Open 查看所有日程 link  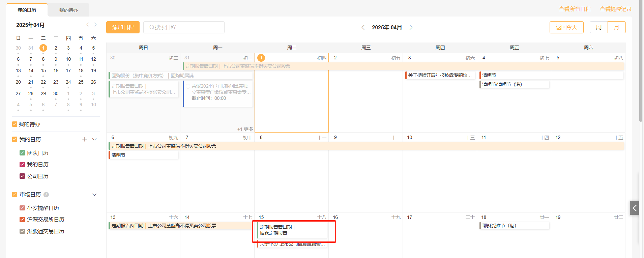[x=575, y=9]
